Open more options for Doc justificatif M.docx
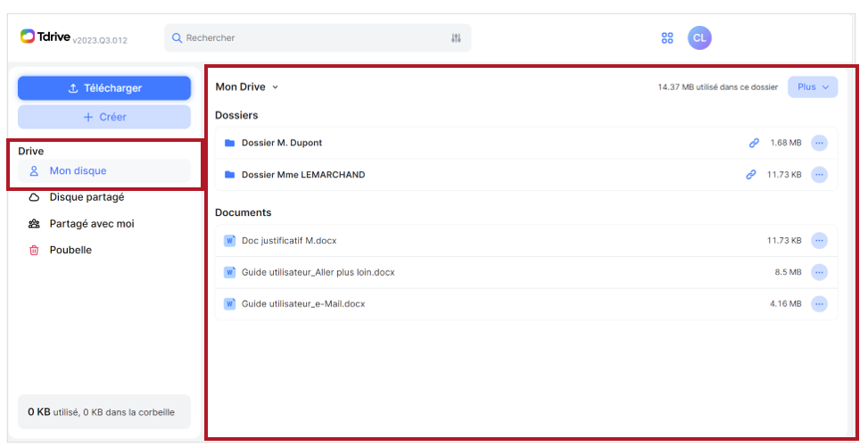Image resolution: width=868 pixels, height=447 pixels. pyautogui.click(x=819, y=240)
